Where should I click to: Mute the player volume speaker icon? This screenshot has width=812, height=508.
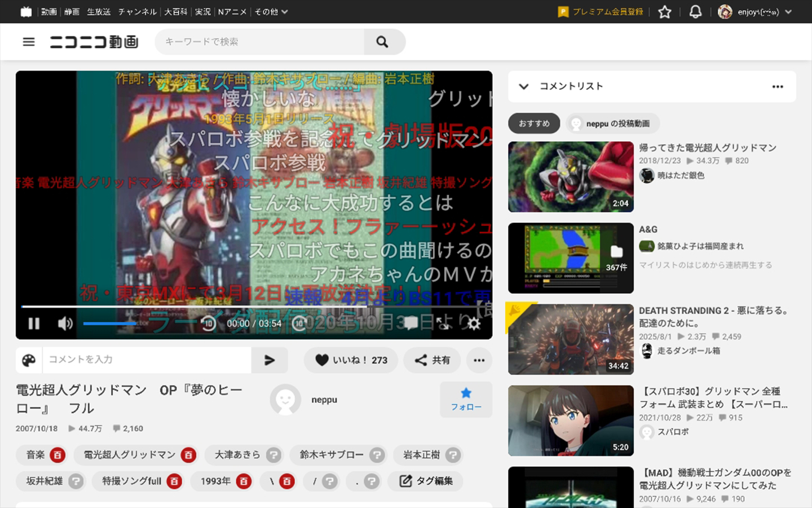[x=65, y=323]
